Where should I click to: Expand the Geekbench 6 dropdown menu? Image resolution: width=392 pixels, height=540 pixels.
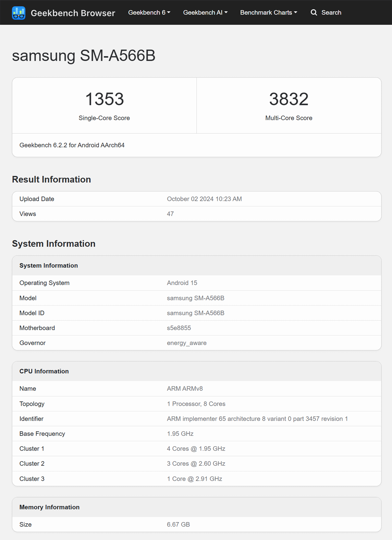(x=149, y=12)
